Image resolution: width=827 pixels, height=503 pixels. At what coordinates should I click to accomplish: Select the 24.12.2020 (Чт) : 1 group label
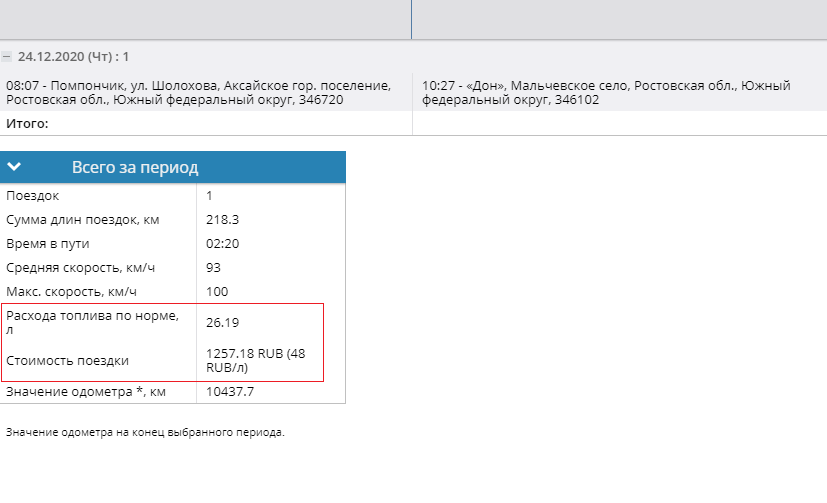(x=73, y=56)
